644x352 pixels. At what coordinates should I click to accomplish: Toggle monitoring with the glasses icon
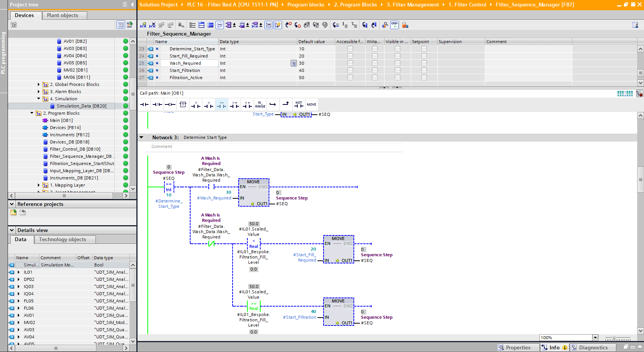point(394,25)
